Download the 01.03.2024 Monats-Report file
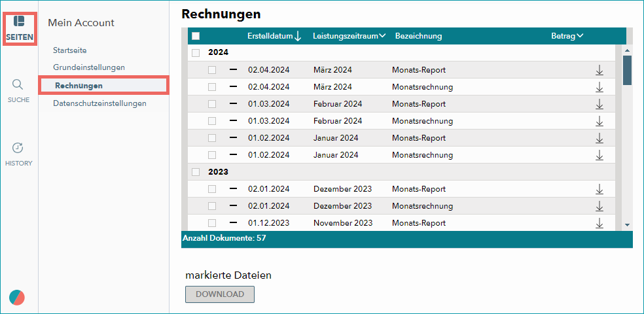This screenshot has height=314, width=644. (599, 104)
